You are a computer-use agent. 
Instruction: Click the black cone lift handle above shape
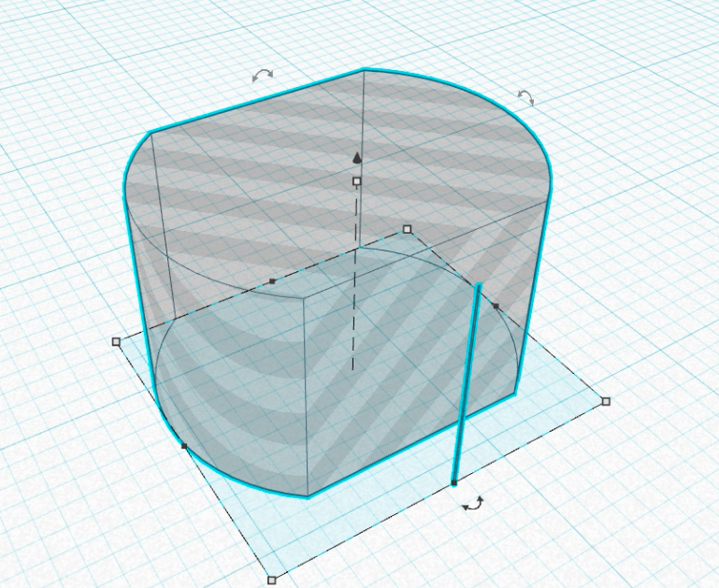coord(357,159)
